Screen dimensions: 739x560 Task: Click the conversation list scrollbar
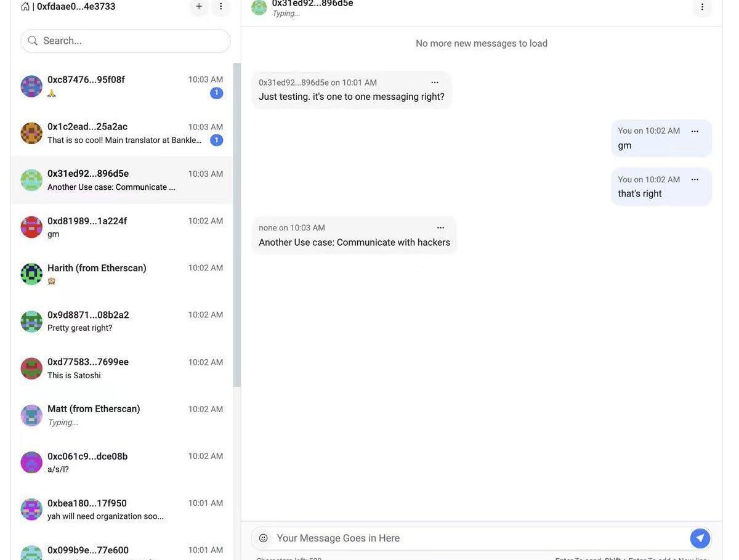click(x=237, y=225)
